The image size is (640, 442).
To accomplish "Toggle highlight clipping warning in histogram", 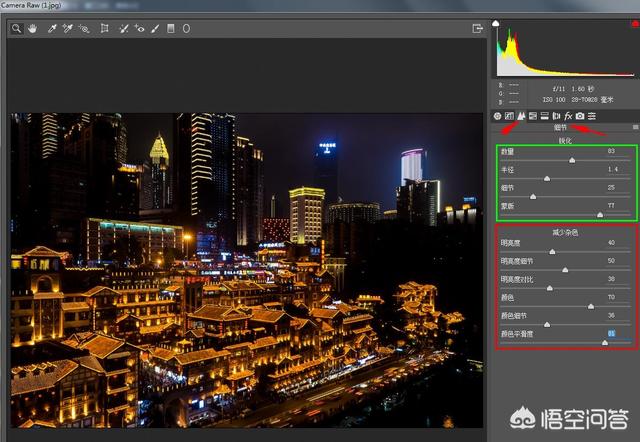I will (636, 24).
